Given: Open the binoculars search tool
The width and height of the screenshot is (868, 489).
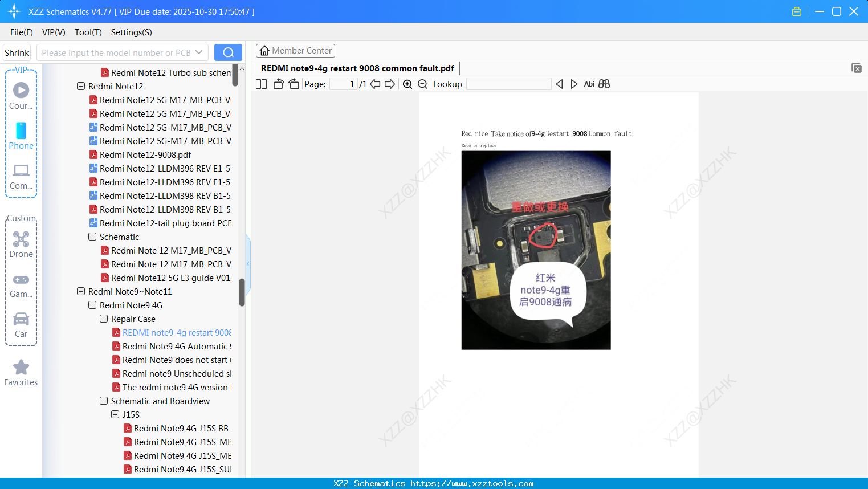Looking at the screenshot, I should (604, 84).
